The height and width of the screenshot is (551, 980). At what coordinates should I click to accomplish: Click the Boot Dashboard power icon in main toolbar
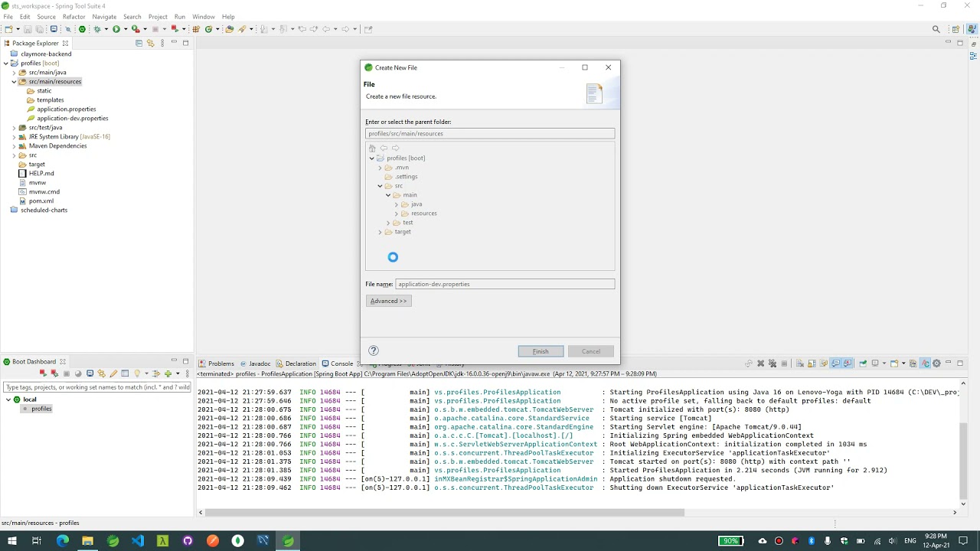coord(82,29)
